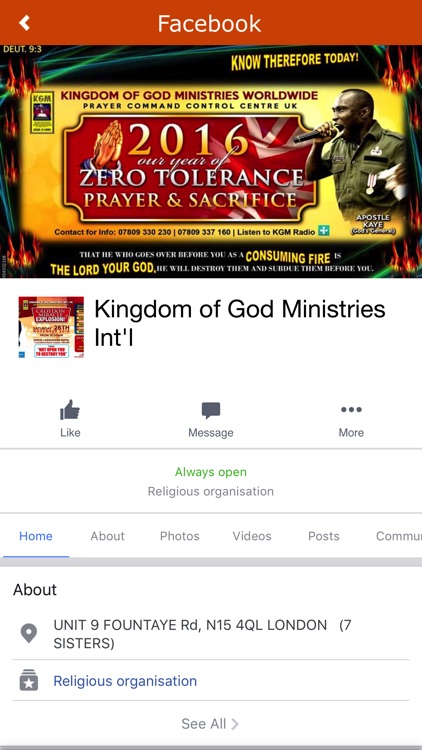Tap the Kingdom of God Ministries Int'l title
422x750 pixels.
[x=240, y=323]
